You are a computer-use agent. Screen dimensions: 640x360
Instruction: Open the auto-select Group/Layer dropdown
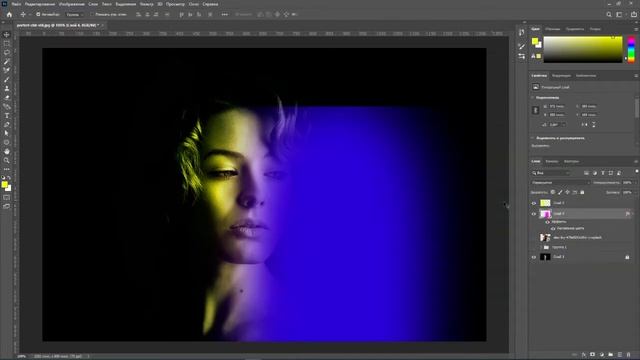coord(75,14)
